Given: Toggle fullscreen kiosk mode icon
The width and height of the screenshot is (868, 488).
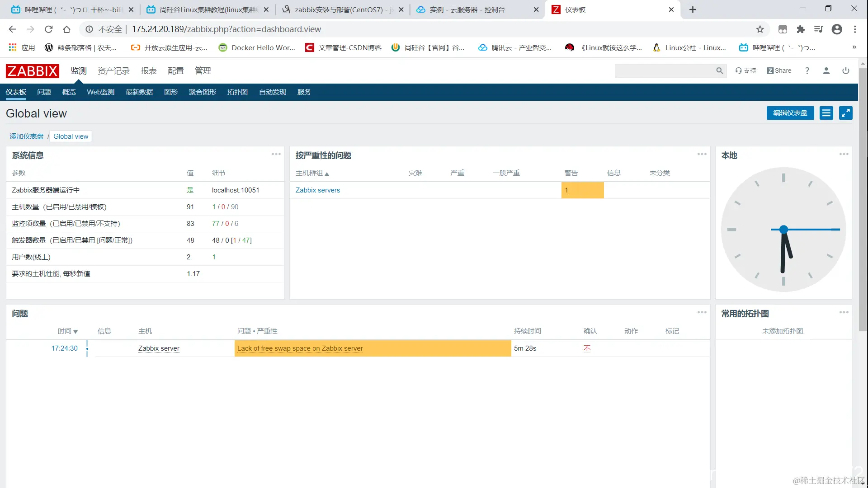Looking at the screenshot, I should 845,113.
